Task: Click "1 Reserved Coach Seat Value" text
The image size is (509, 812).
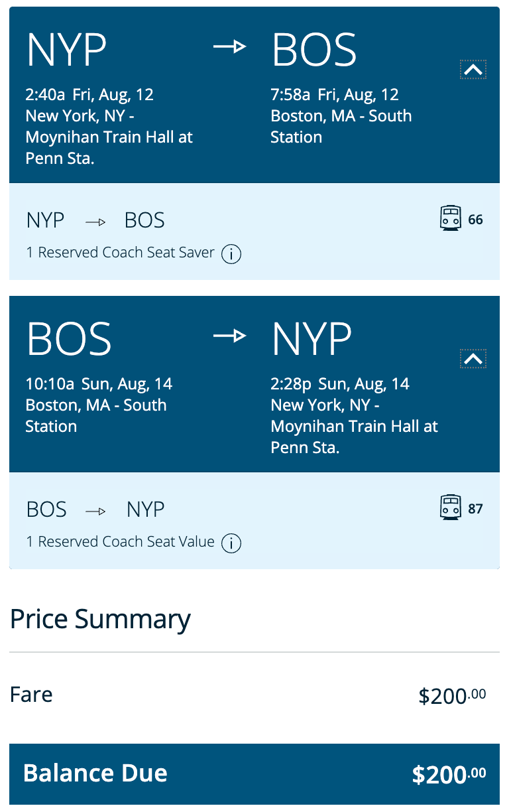Action: click(x=121, y=542)
